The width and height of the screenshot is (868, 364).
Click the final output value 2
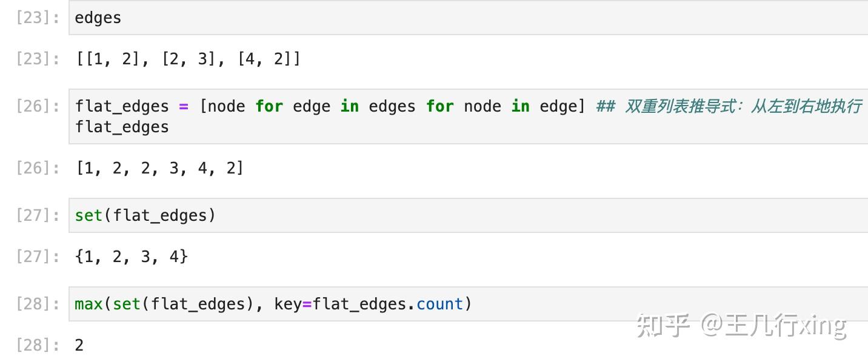pos(79,345)
